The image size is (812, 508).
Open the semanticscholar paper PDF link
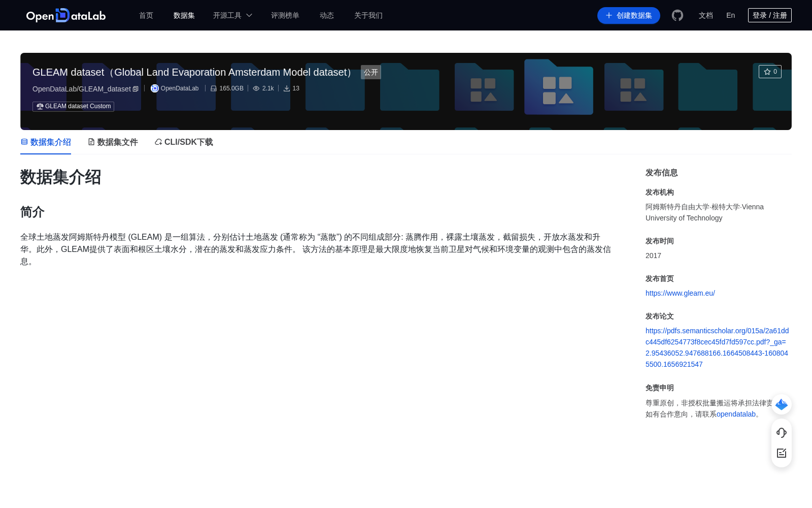click(717, 347)
